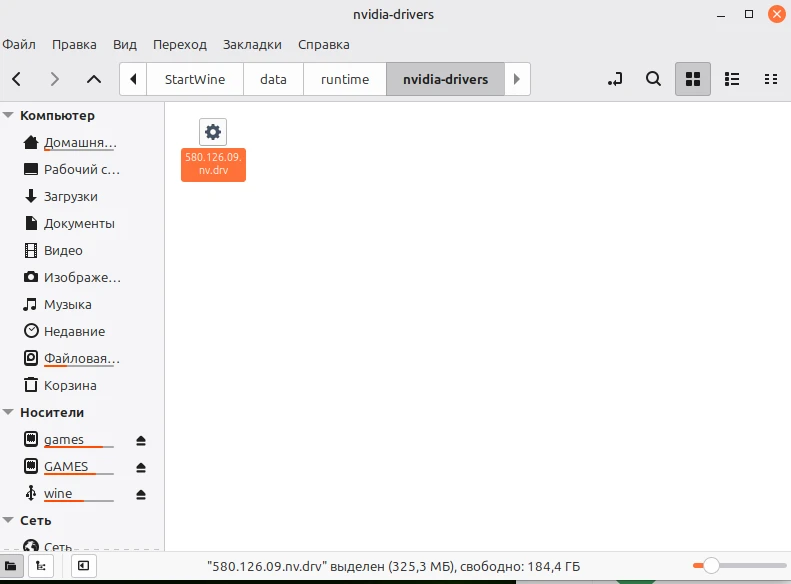The image size is (791, 584).
Task: Switch to compact view
Action: point(770,79)
